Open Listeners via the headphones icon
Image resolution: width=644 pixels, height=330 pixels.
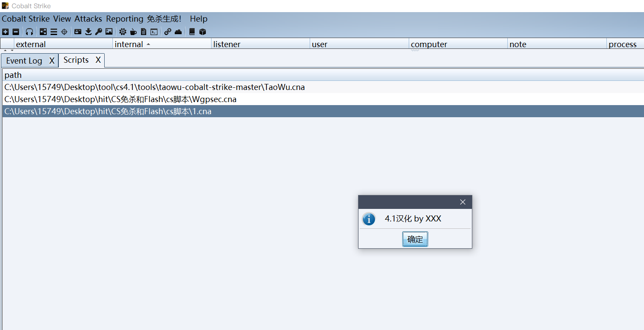tap(29, 32)
